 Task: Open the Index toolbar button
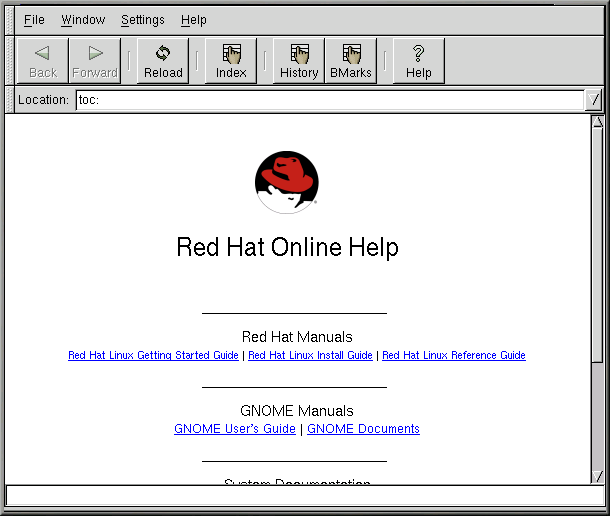coord(231,61)
